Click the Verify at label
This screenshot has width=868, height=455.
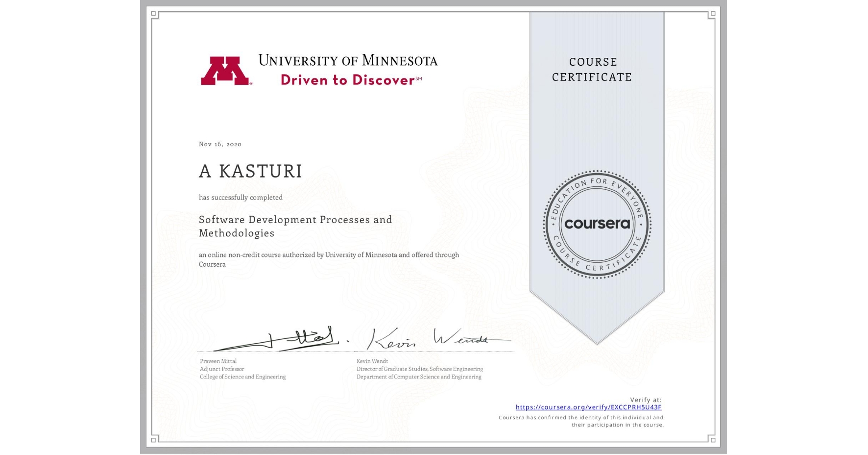(x=645, y=400)
